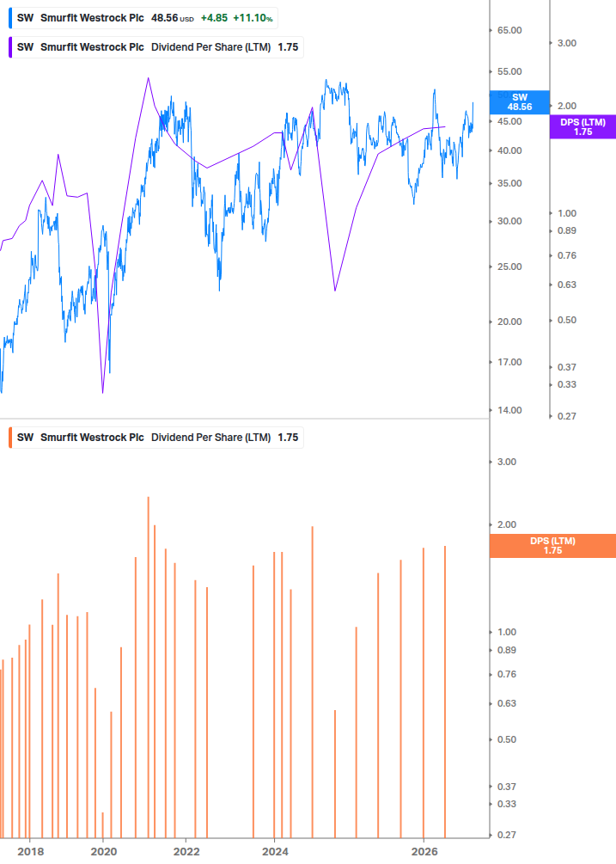This screenshot has height=864, width=616.
Task: Click the 2022 label on time axis
Action: click(186, 852)
